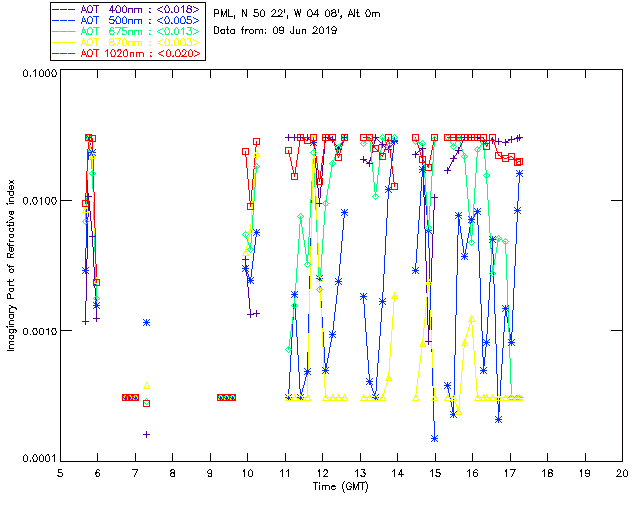The width and height of the screenshot is (640, 512).
Task: Click the AOT 500nm legend entry
Action: (126, 20)
